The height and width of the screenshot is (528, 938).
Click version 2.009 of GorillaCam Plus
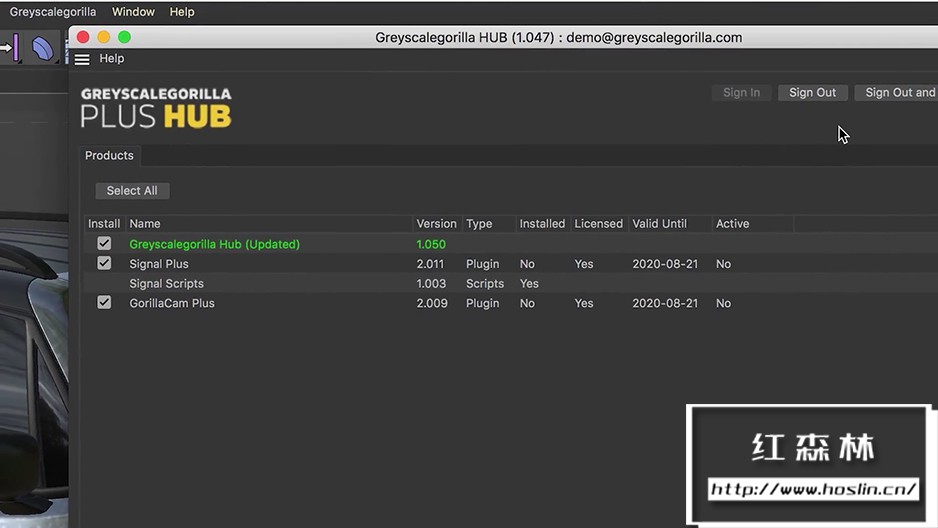tap(432, 303)
